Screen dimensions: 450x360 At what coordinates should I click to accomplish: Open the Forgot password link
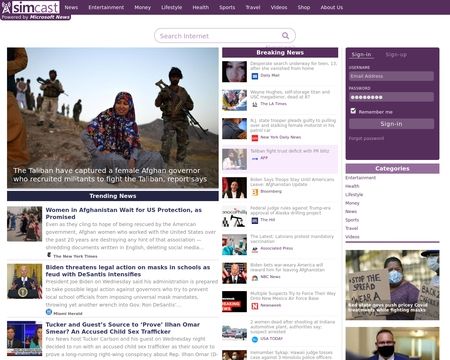pyautogui.click(x=366, y=138)
